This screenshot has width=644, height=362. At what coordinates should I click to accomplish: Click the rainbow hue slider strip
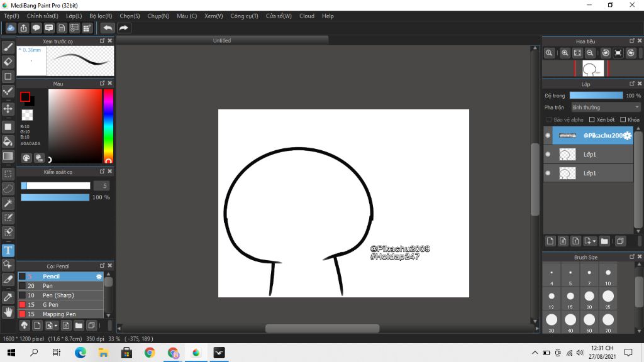click(108, 126)
